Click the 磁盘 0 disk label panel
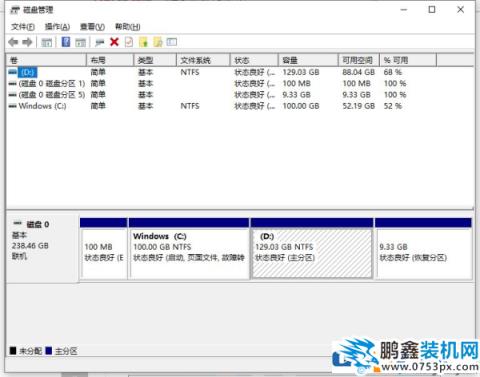This screenshot has height=377, width=480. coord(43,248)
